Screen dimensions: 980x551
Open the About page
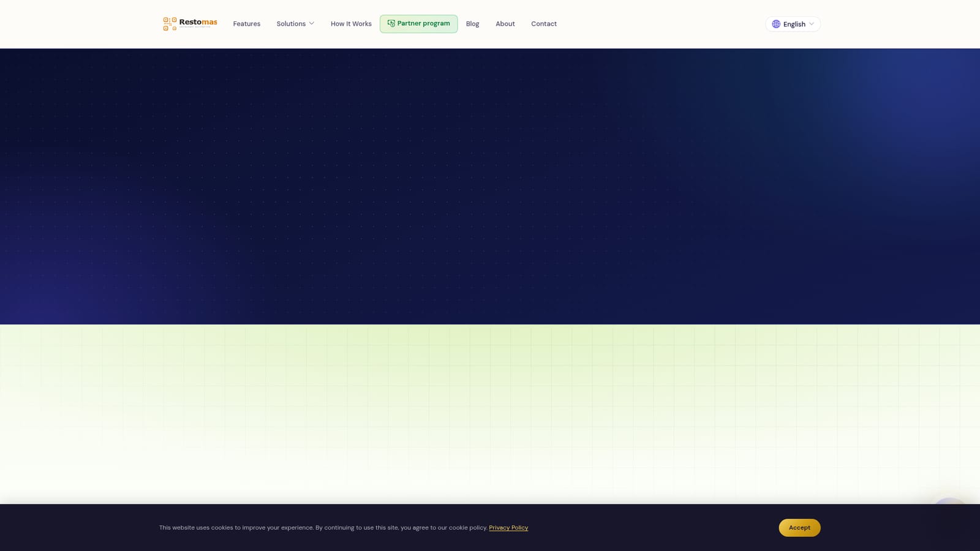[x=505, y=24]
